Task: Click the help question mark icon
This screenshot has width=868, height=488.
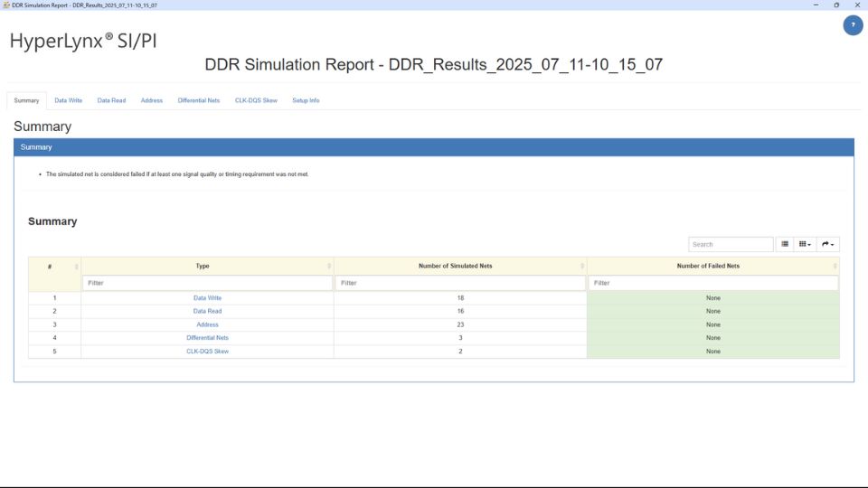Action: (853, 25)
